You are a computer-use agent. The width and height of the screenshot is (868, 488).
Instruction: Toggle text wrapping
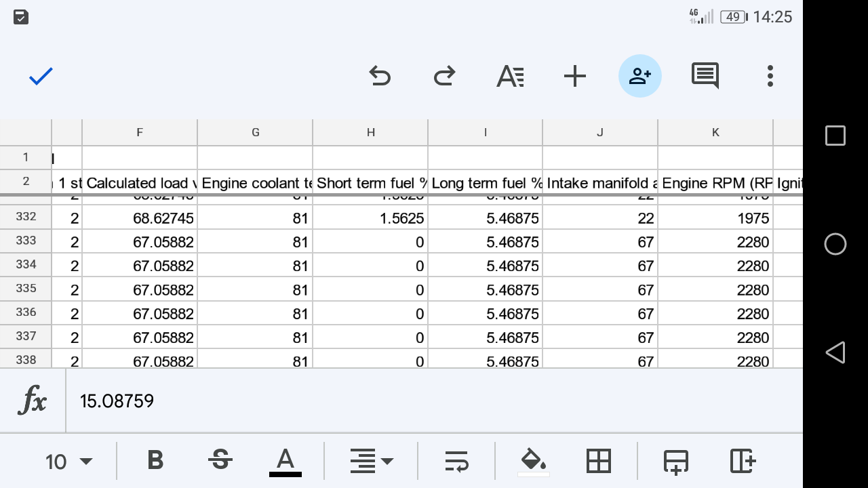[x=456, y=462]
